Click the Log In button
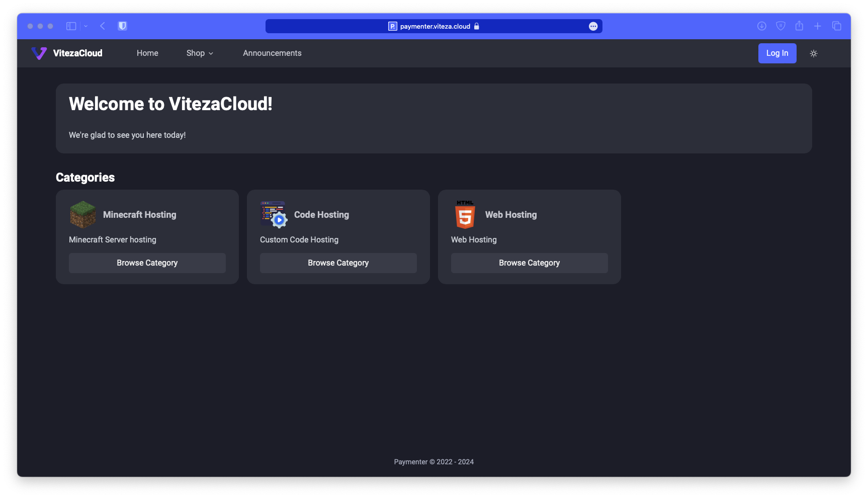 [x=777, y=53]
